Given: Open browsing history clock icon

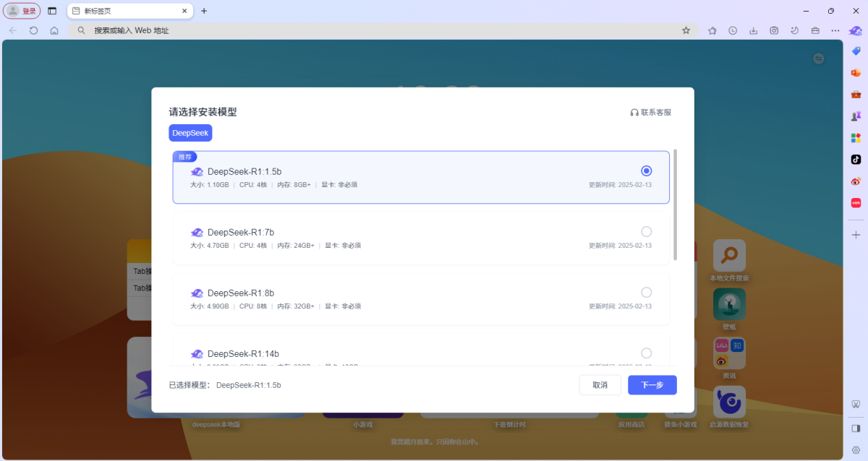Looking at the screenshot, I should pos(733,30).
